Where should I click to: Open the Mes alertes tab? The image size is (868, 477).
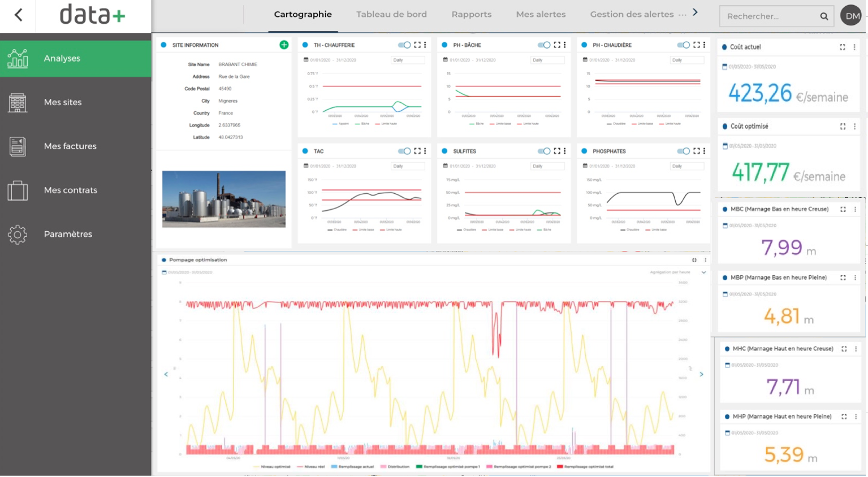click(541, 14)
